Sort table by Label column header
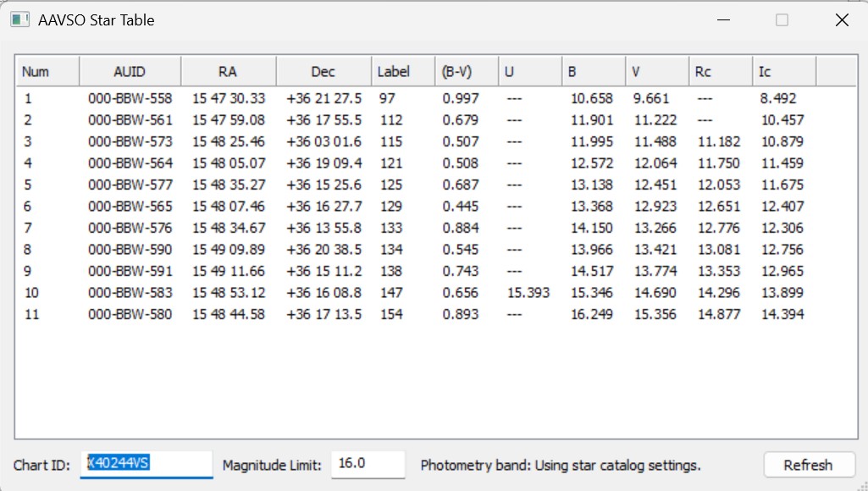Viewport: 868px width, 491px height. 403,72
